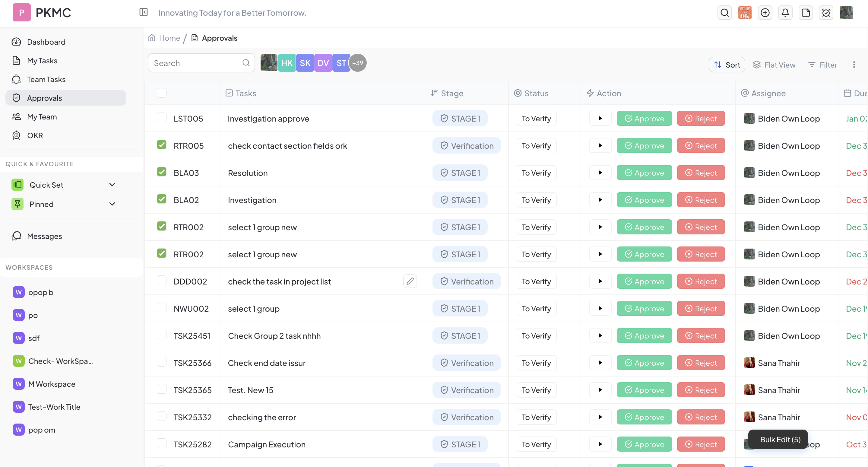The image size is (868, 467).
Task: Click inside the Search tasks field
Action: point(192,63)
